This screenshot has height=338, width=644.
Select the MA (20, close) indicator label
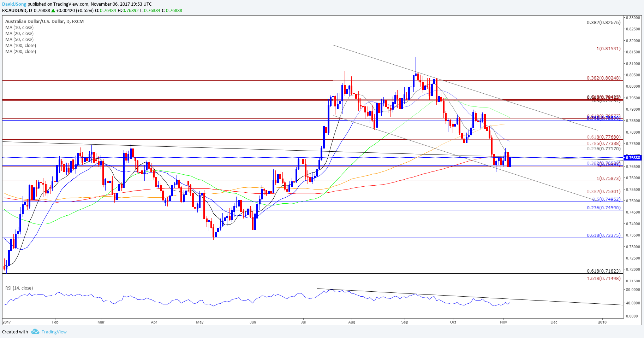tap(19, 34)
